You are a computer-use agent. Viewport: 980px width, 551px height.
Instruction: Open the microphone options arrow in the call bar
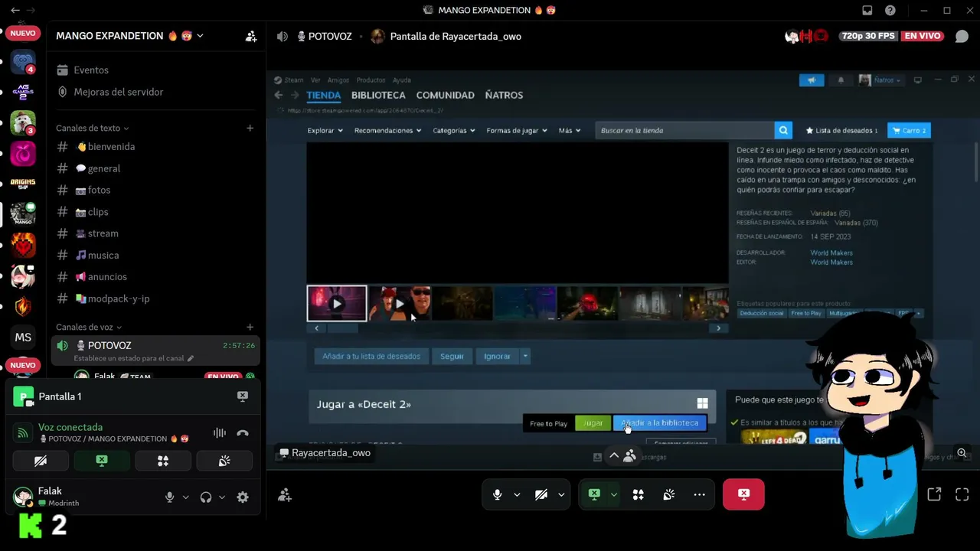(517, 494)
